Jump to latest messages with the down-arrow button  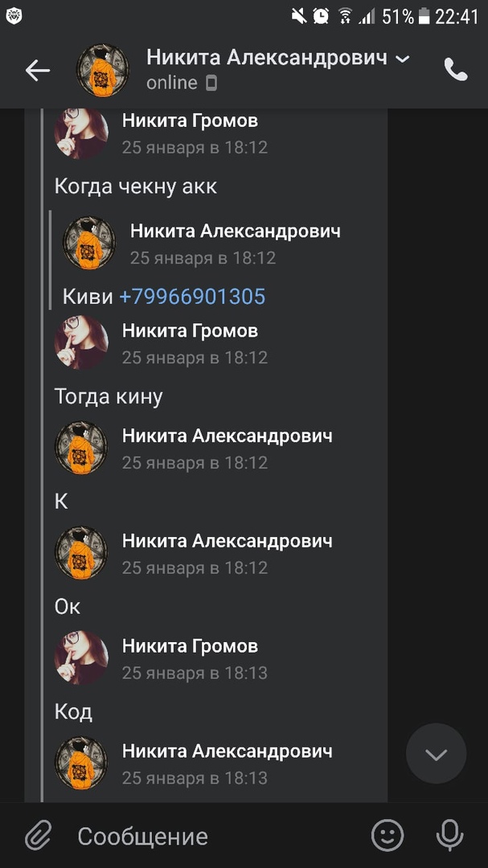point(436,753)
